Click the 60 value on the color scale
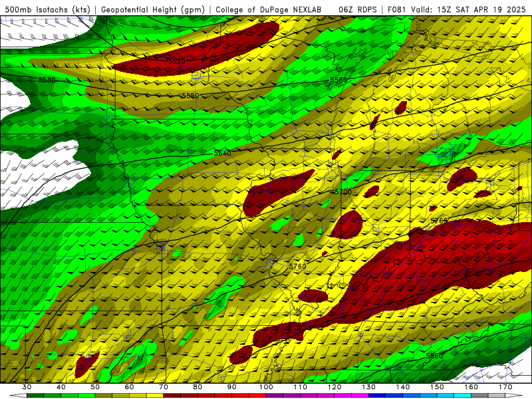The image size is (532, 399). click(x=129, y=387)
